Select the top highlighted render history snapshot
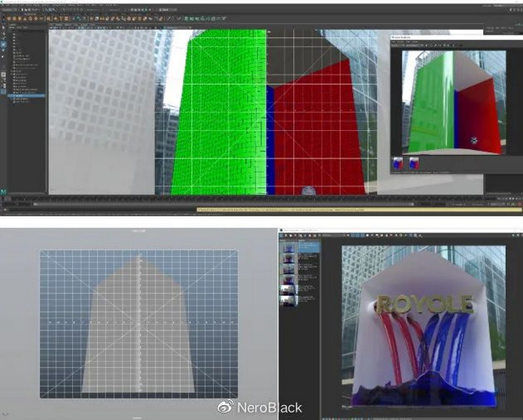Screen dimensions: 523x420 [x=288, y=248]
